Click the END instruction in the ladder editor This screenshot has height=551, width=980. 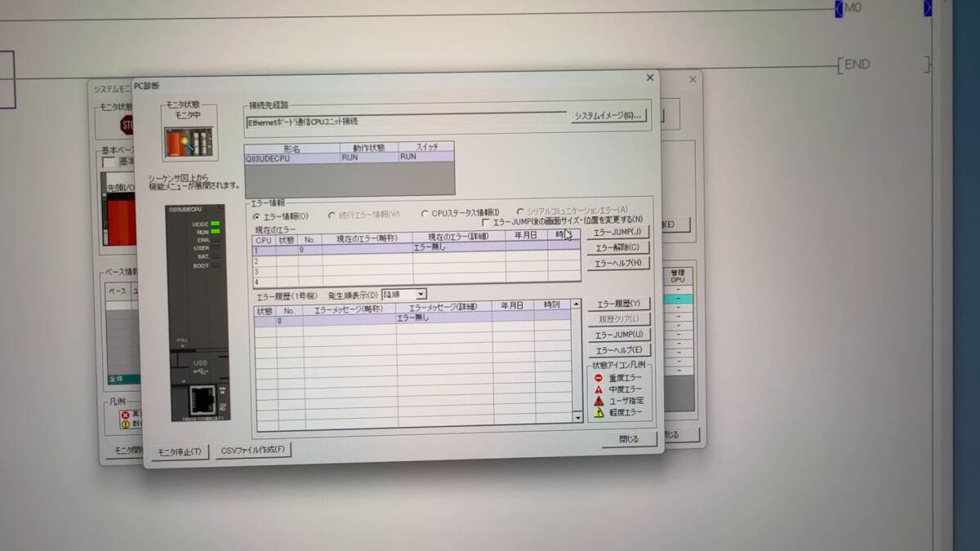tap(856, 64)
